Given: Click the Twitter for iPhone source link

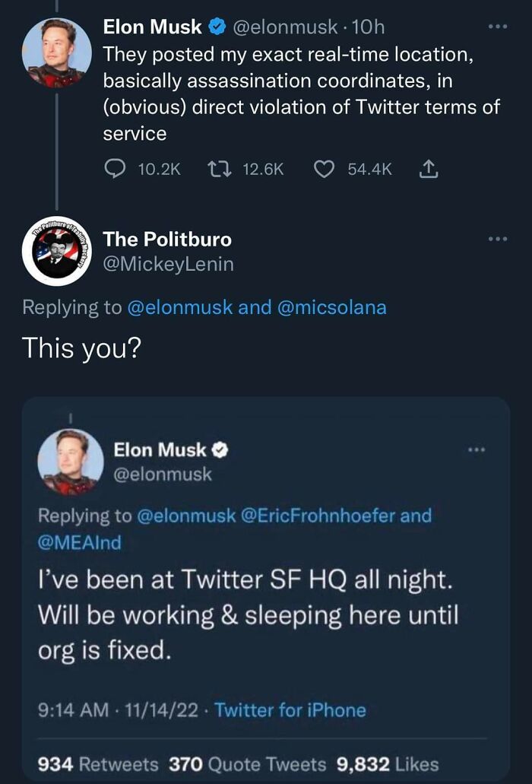Looking at the screenshot, I should point(290,709).
